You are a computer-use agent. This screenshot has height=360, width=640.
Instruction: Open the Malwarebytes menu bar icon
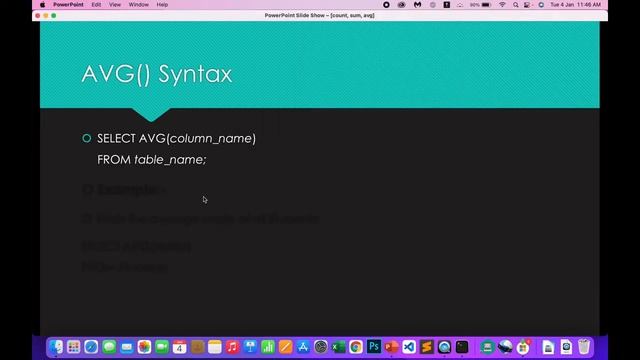[x=417, y=5]
